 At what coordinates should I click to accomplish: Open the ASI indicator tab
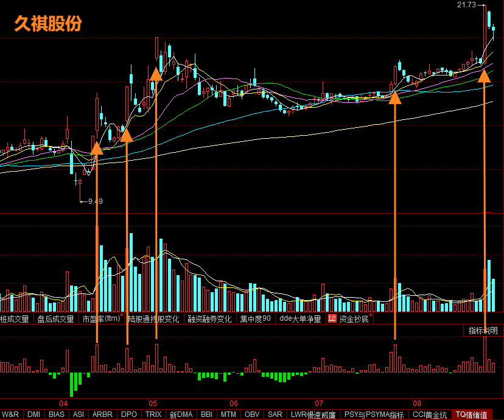[79, 415]
